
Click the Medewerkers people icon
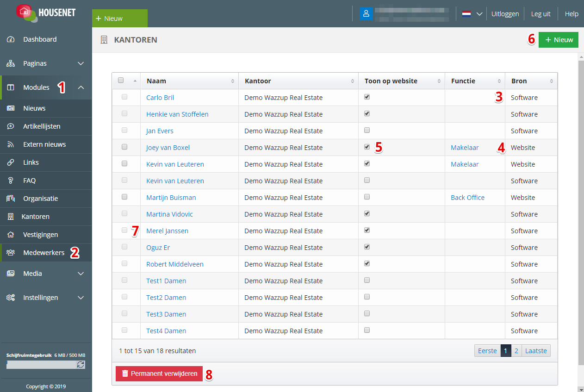coord(11,253)
